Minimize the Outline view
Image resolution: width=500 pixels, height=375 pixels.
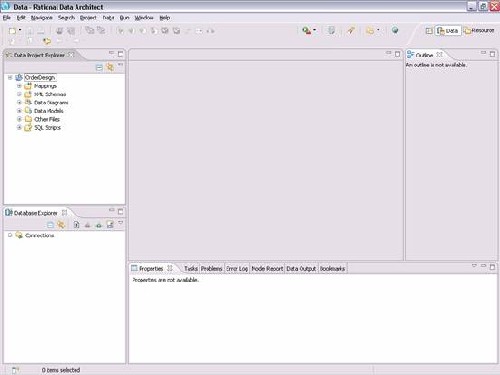(483, 53)
